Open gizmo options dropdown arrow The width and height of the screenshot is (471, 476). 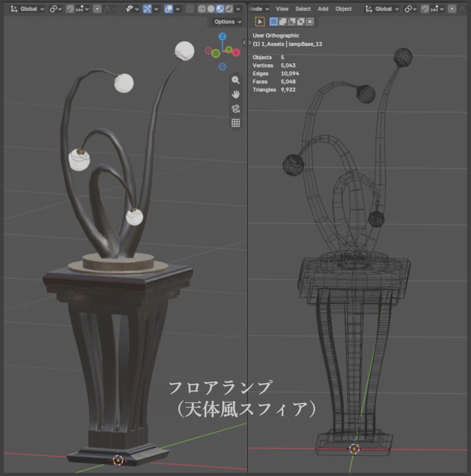(156, 9)
